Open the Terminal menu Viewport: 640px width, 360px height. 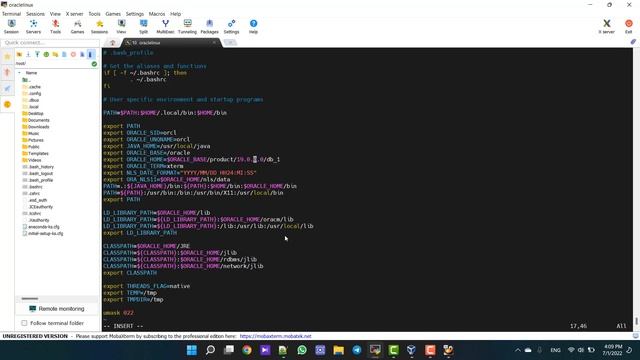click(x=11, y=14)
